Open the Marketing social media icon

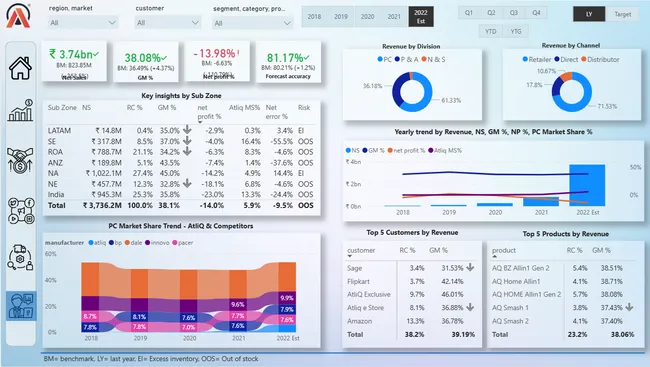click(20, 211)
